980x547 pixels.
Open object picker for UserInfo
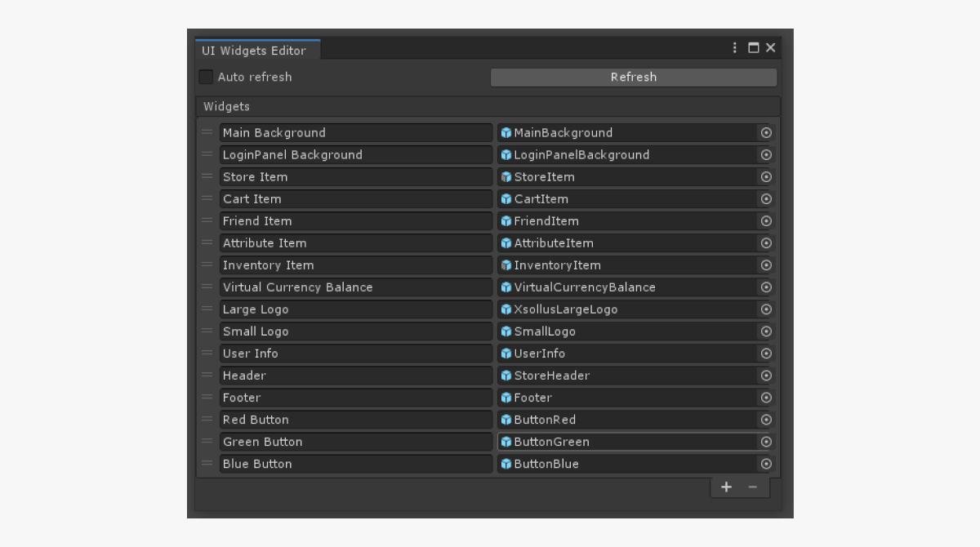pyautogui.click(x=766, y=354)
